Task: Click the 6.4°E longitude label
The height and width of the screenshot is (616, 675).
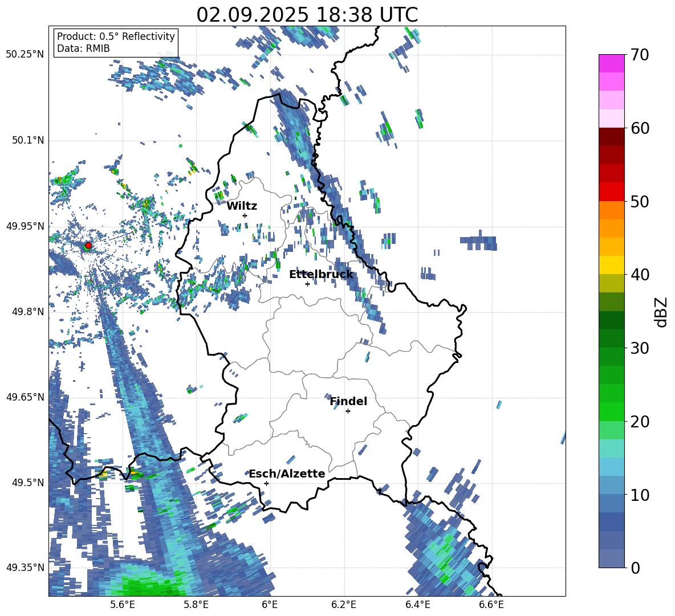Action: coord(417,605)
